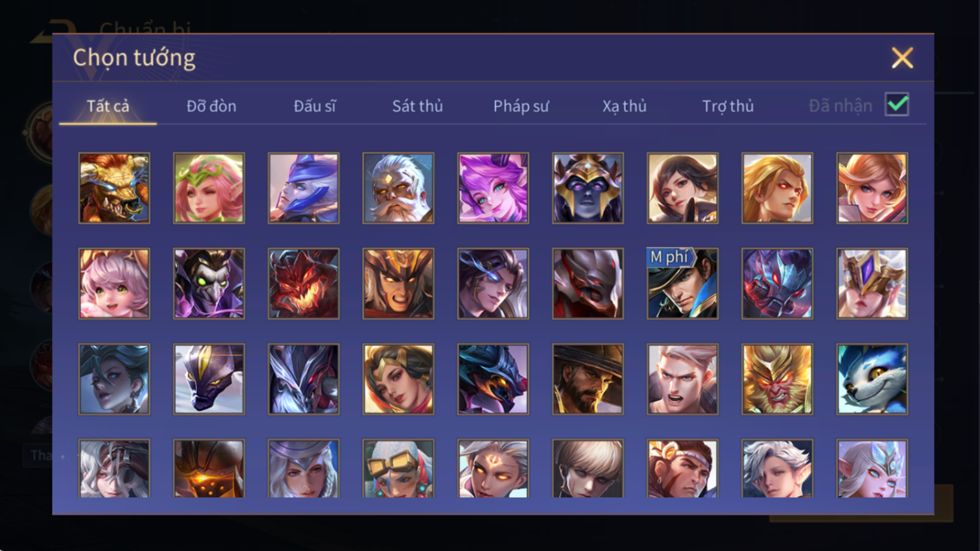
Task: Select the hero labeled M phí
Action: click(x=682, y=284)
